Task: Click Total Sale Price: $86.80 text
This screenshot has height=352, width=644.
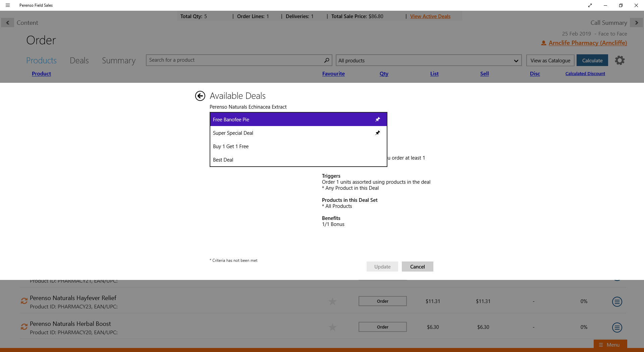Action: click(357, 16)
